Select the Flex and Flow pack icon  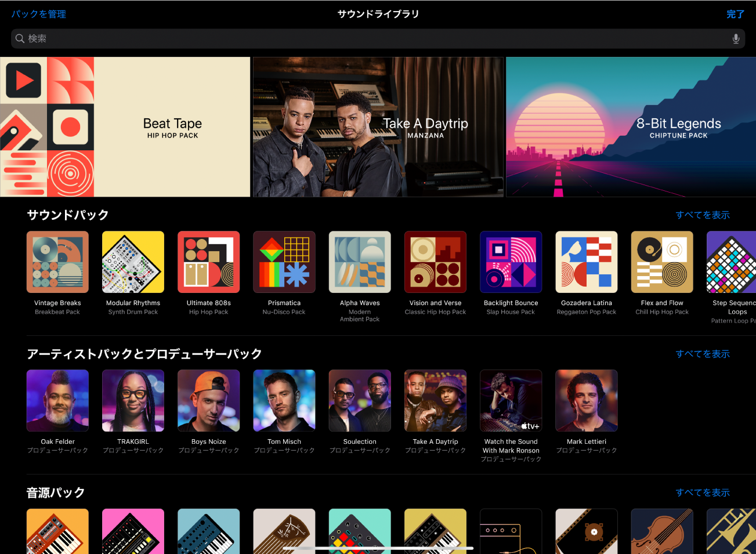662,262
